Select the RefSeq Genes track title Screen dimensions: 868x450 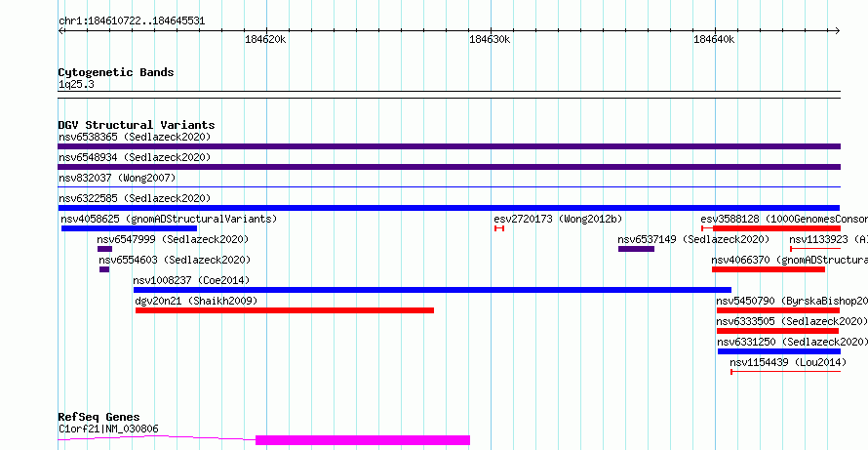click(99, 417)
